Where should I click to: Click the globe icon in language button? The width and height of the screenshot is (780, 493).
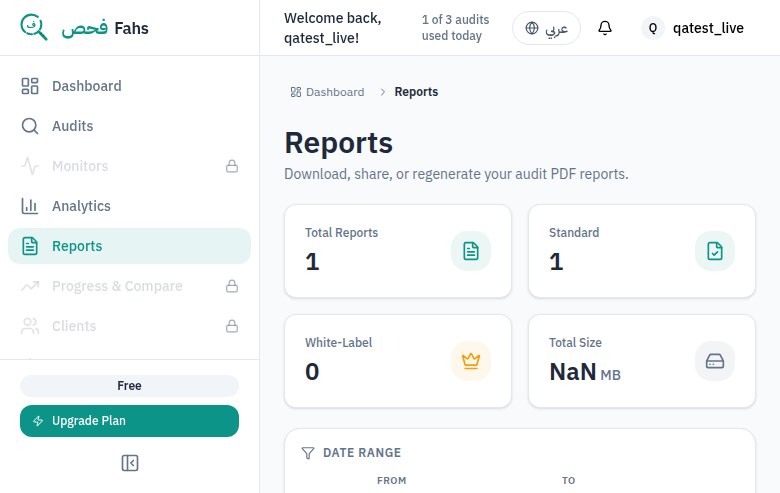(532, 28)
